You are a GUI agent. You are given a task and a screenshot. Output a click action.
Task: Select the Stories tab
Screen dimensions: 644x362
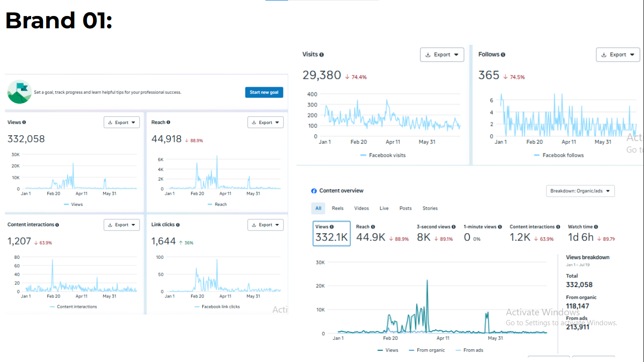430,208
